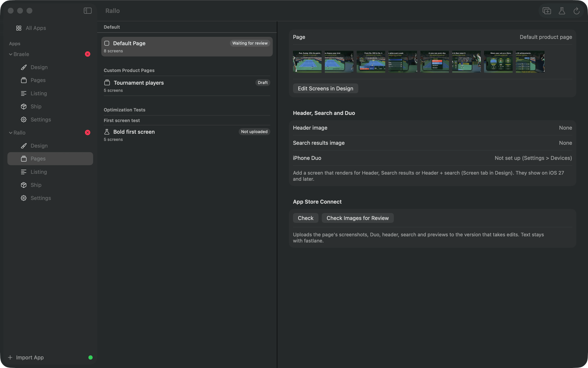This screenshot has height=368, width=588.
Task: Click Check Images for Review button
Action: 358,218
